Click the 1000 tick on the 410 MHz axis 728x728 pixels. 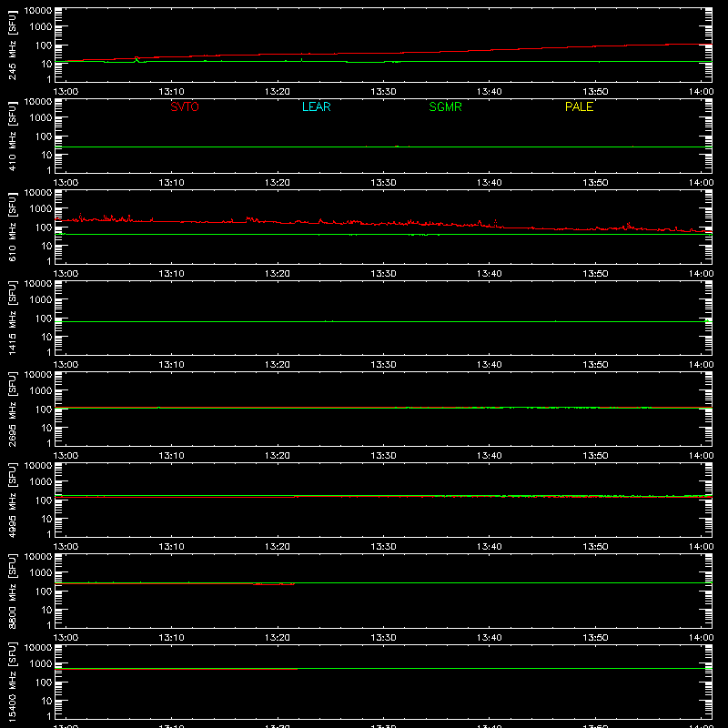click(x=41, y=118)
